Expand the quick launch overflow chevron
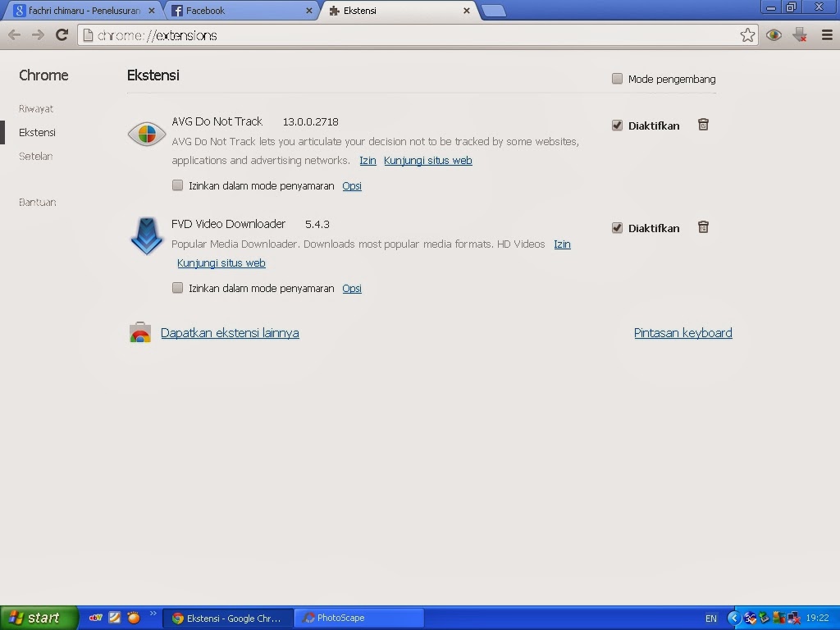Screen dimensions: 840x630 point(153,614)
